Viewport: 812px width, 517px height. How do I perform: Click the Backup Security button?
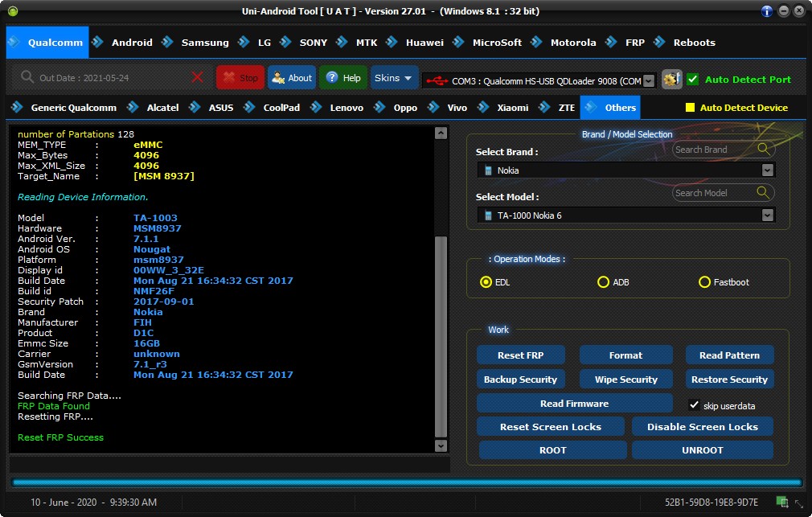pyautogui.click(x=520, y=380)
